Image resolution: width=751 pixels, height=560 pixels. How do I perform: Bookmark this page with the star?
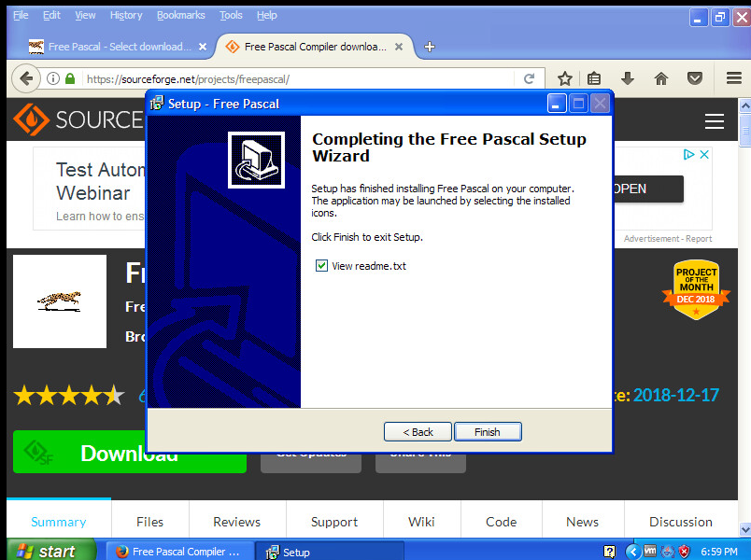point(565,78)
